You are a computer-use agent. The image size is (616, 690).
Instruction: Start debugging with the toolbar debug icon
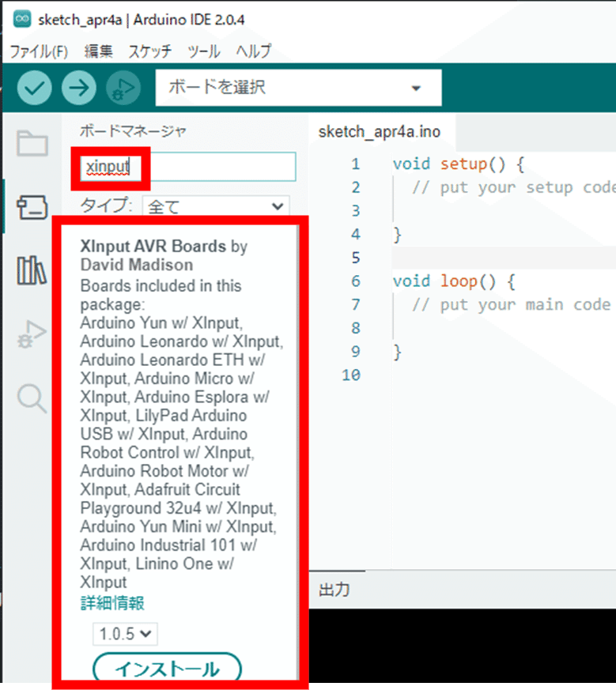coord(123,88)
